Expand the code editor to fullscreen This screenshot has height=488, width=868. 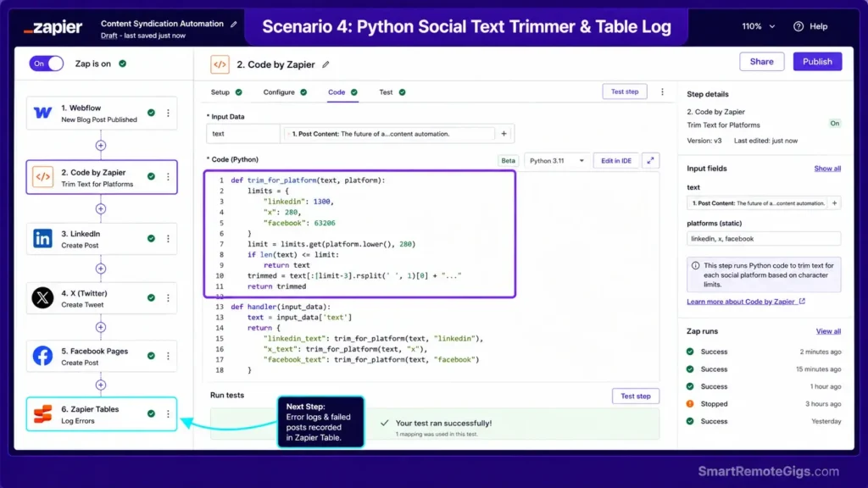pyautogui.click(x=650, y=161)
